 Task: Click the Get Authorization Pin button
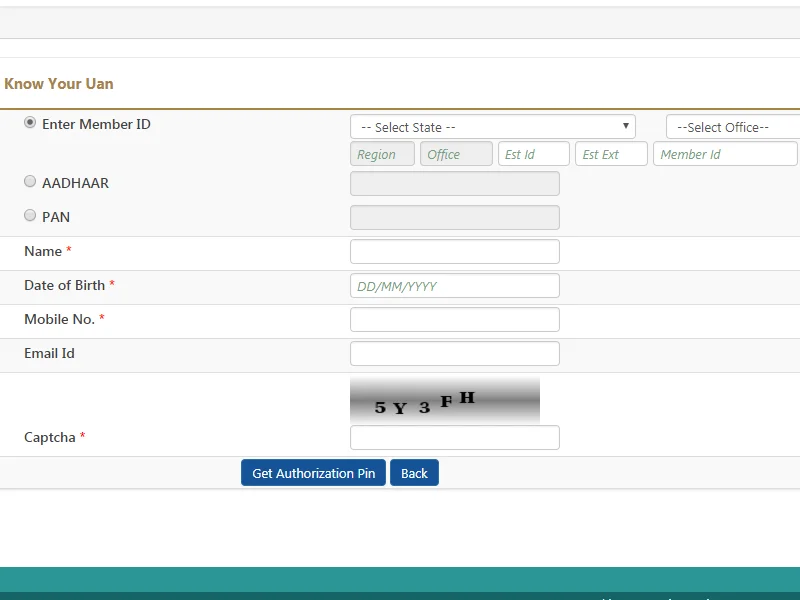[x=313, y=473]
